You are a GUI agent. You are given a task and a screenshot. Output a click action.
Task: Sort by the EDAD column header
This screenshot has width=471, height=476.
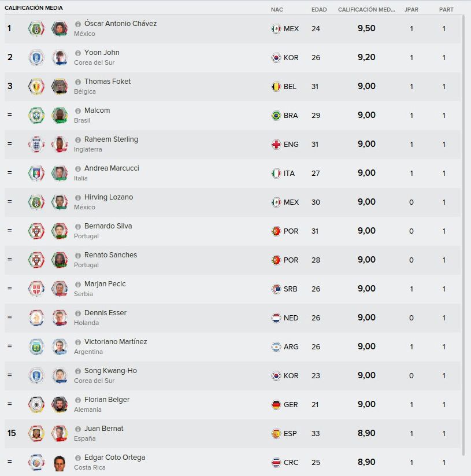click(319, 10)
